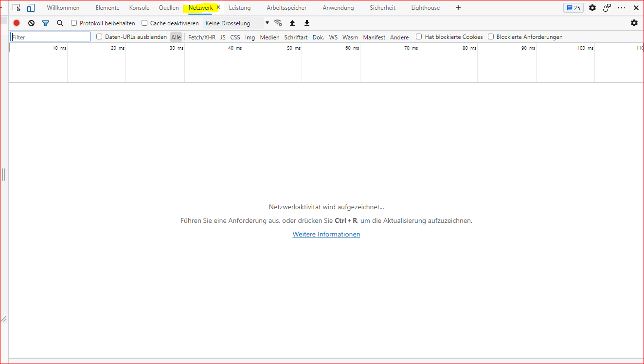Toggle the filter funnel icon
Image resolution: width=644 pixels, height=364 pixels.
46,23
